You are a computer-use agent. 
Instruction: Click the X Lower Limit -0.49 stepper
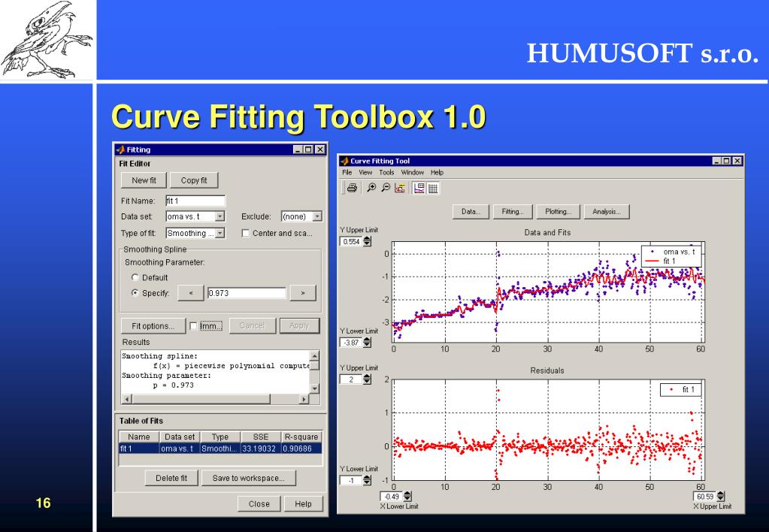(407, 497)
